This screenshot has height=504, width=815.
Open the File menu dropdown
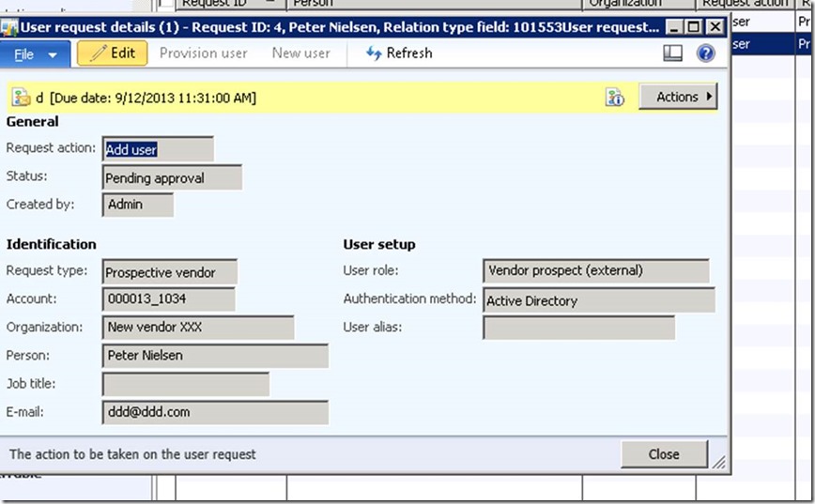click(35, 54)
